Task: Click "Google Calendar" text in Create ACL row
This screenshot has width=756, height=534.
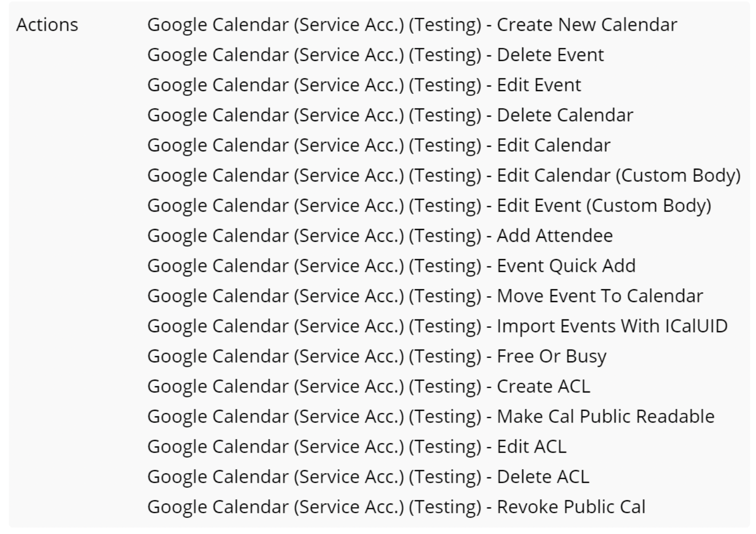Action: pos(218,387)
